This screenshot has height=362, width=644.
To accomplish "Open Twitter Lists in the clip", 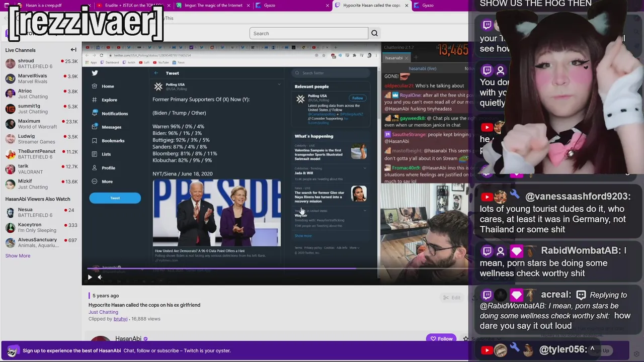I will (102, 154).
